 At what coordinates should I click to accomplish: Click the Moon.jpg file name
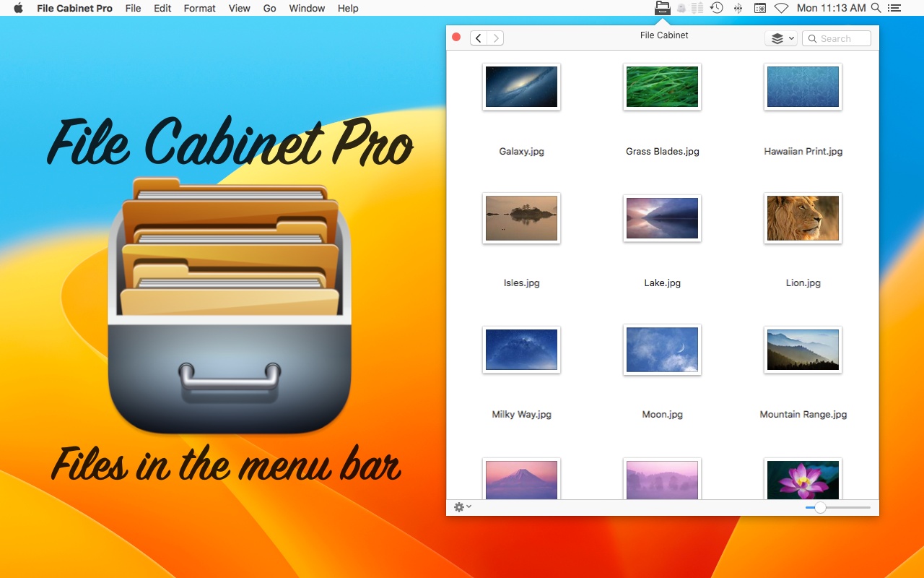[x=662, y=414]
